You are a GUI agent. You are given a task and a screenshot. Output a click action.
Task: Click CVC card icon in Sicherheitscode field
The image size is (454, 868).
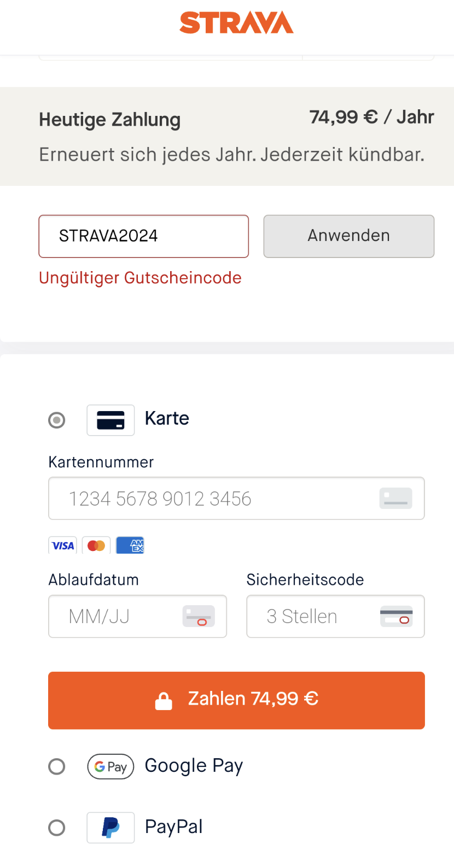pyautogui.click(x=396, y=617)
